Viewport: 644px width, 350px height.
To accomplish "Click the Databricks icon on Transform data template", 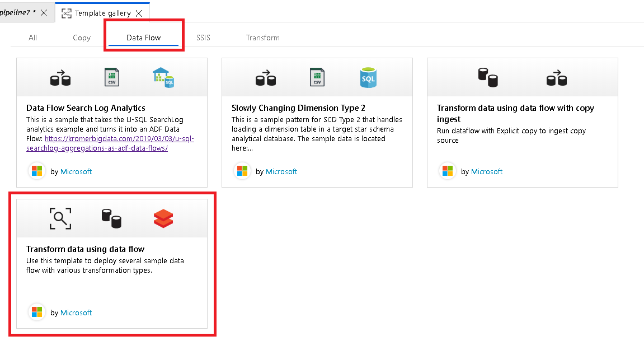I will pyautogui.click(x=162, y=218).
